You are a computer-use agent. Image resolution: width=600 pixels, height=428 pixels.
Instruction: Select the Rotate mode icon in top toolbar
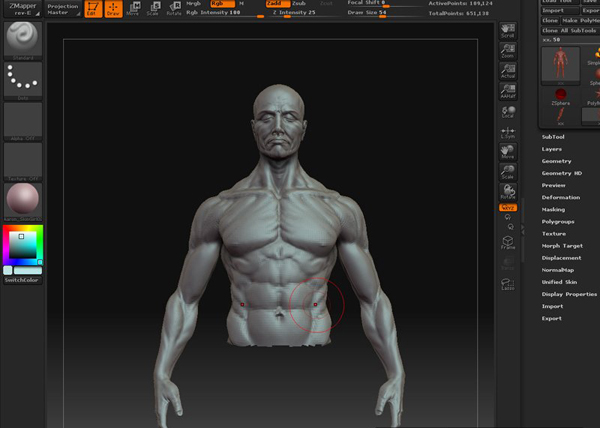pyautogui.click(x=174, y=9)
